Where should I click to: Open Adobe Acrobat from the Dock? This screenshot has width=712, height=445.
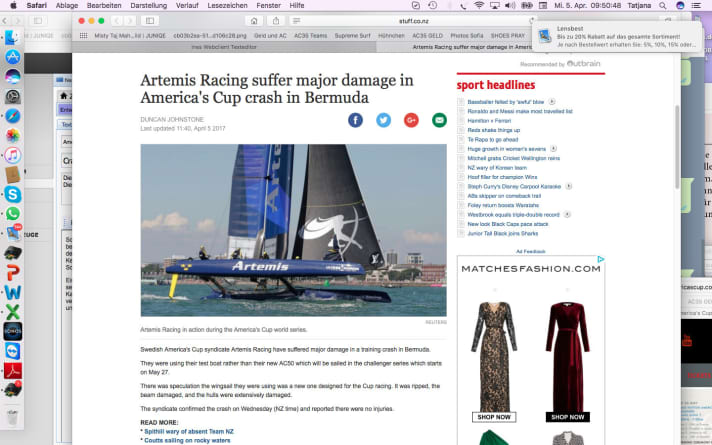[13, 371]
